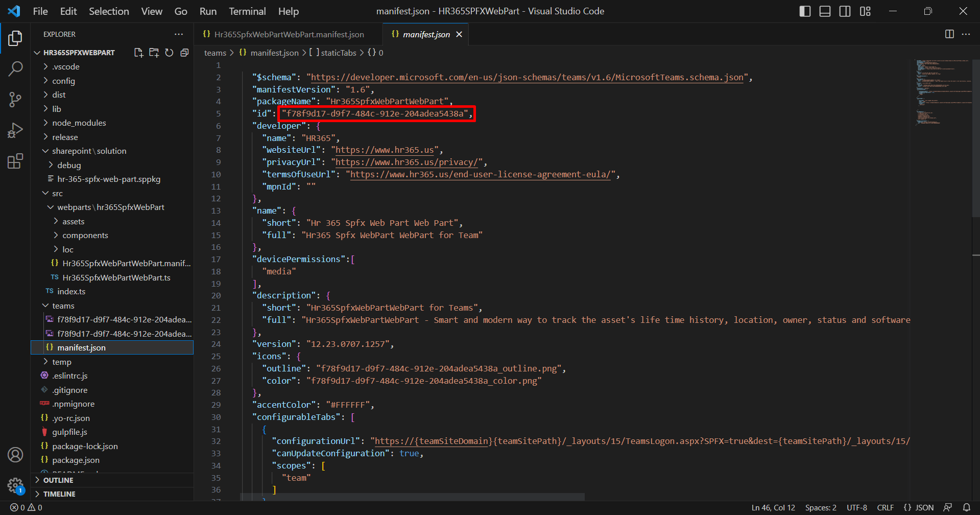Open the Manage gear icon
This screenshot has width=980, height=515.
click(x=15, y=485)
